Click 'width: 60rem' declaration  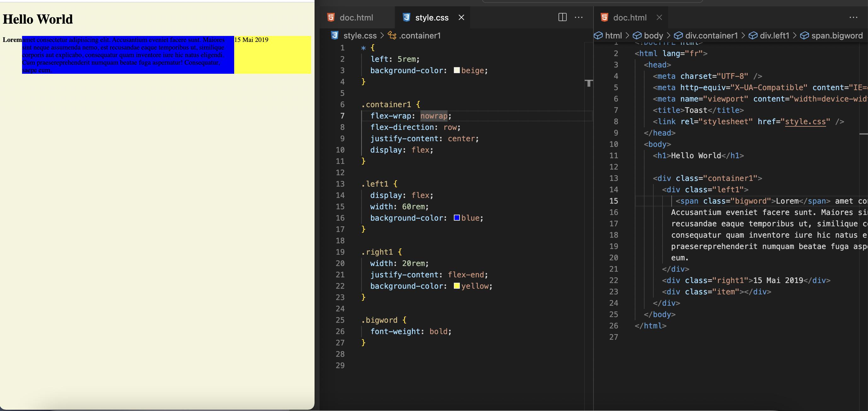399,206
